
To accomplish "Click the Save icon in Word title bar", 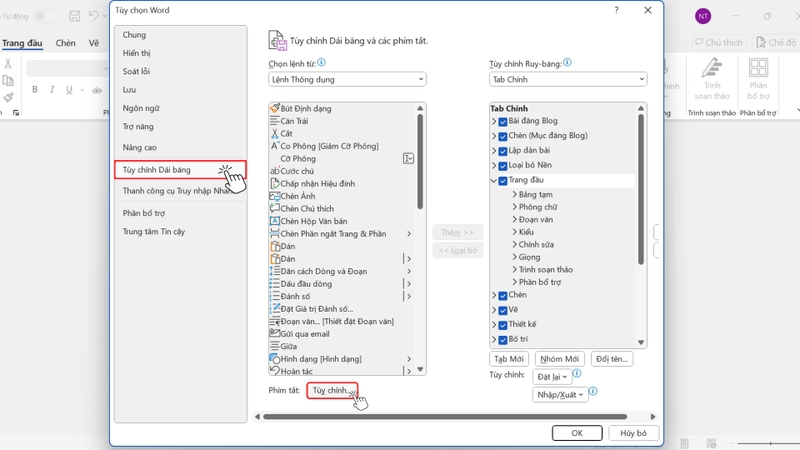I will [74, 16].
